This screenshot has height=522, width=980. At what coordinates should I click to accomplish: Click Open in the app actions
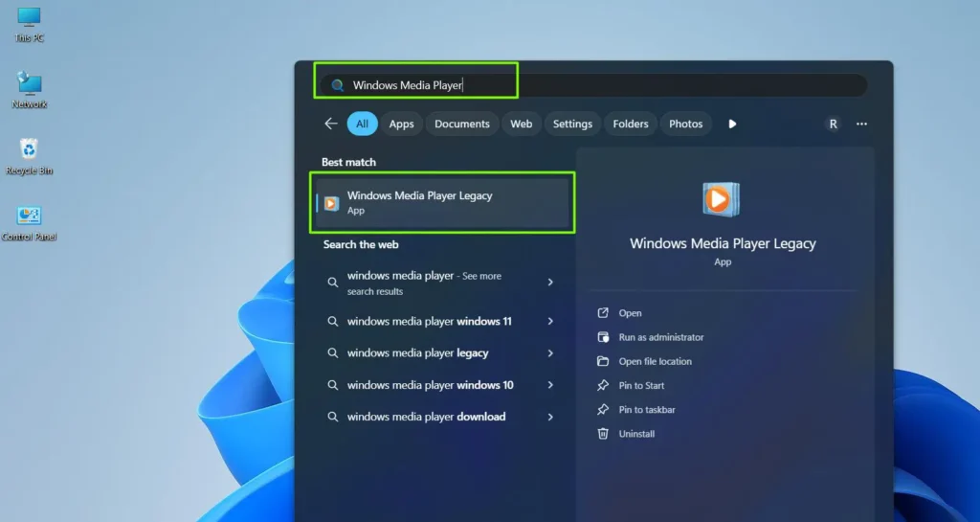click(x=630, y=313)
